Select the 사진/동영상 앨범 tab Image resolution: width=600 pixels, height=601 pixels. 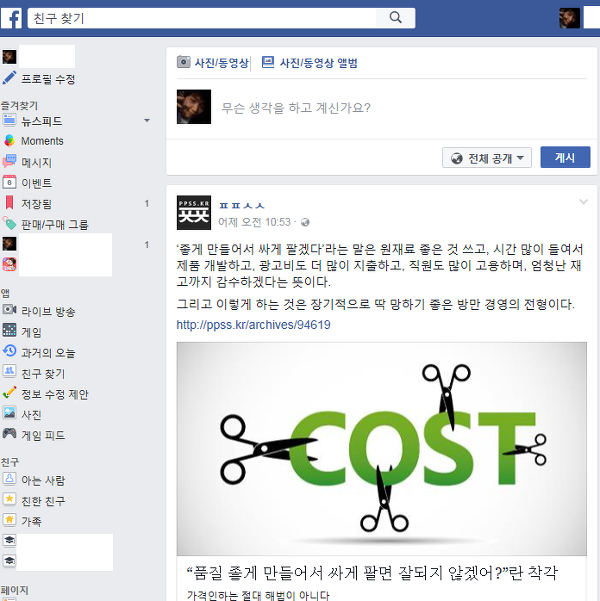tap(309, 63)
